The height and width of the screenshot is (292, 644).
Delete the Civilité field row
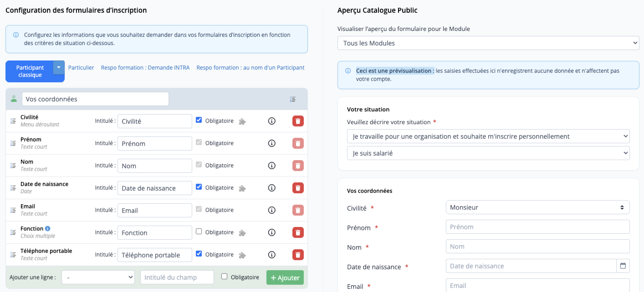click(x=298, y=121)
